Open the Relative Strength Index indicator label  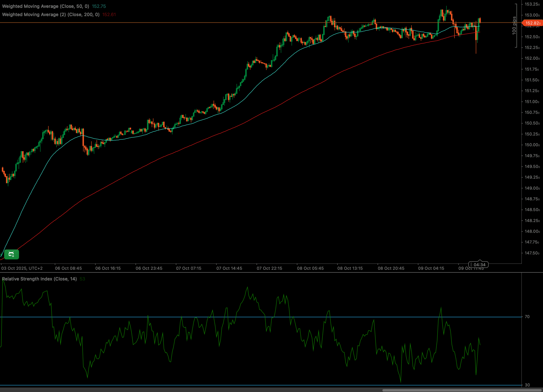pos(39,279)
